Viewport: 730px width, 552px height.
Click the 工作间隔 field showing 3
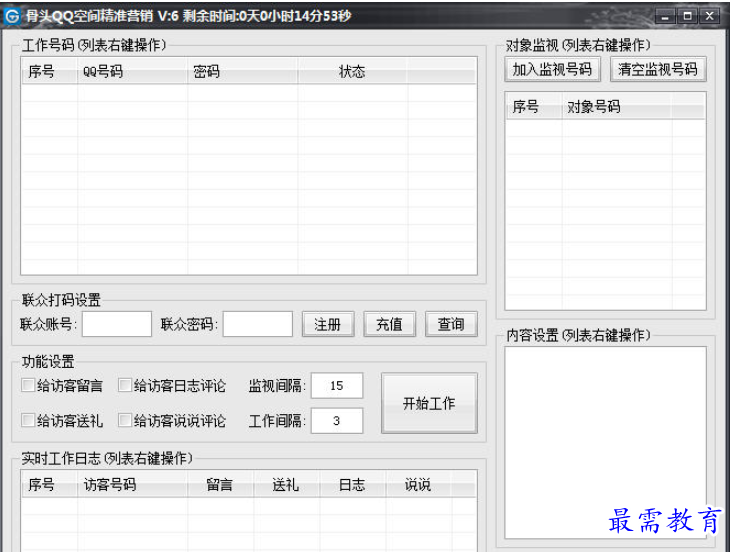pos(337,421)
